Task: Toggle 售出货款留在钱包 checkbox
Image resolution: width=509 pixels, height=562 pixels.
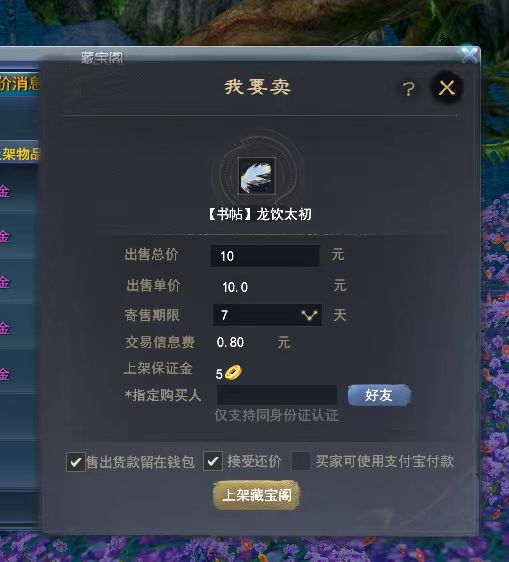Action: point(76,462)
